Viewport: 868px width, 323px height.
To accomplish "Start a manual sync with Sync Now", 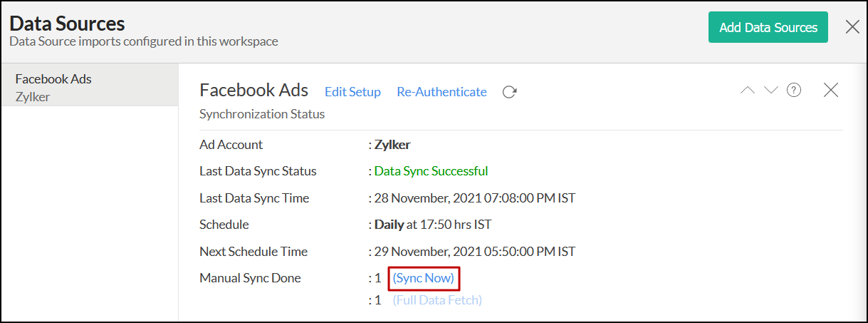I will [423, 278].
